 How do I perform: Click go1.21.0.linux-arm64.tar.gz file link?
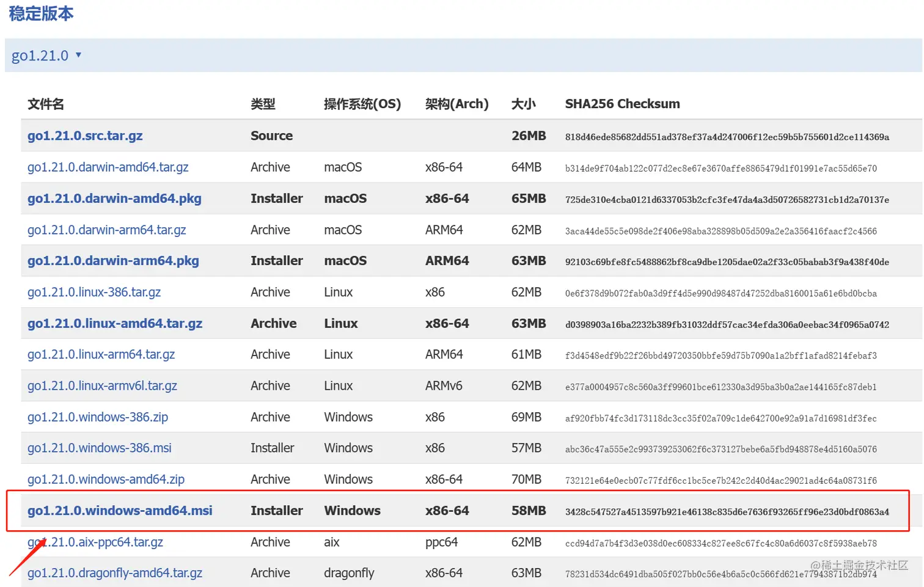pos(101,354)
